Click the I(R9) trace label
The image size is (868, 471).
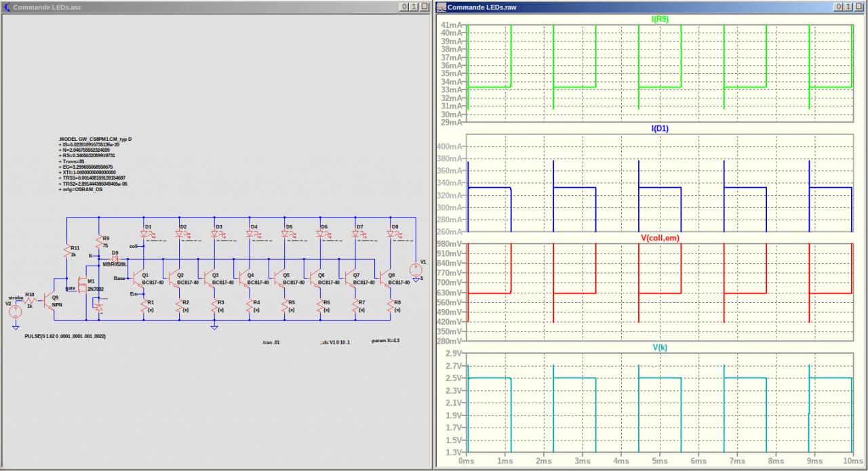(660, 20)
